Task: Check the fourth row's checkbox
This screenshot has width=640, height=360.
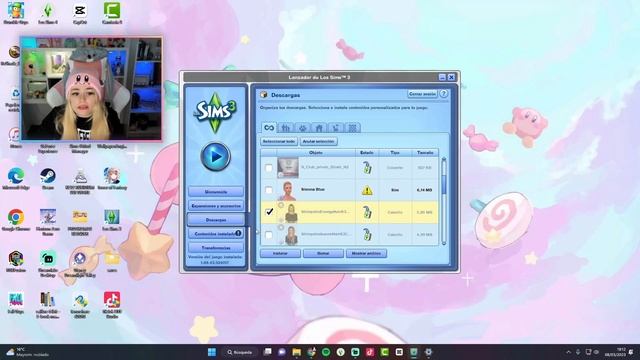Action: click(x=269, y=235)
